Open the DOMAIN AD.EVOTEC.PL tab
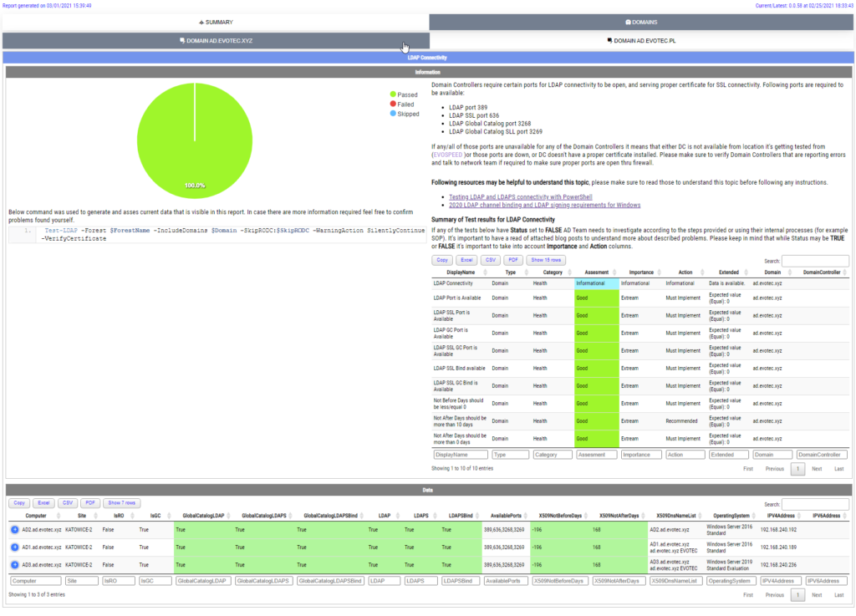Viewport: 856px width, 616px height. click(x=642, y=39)
